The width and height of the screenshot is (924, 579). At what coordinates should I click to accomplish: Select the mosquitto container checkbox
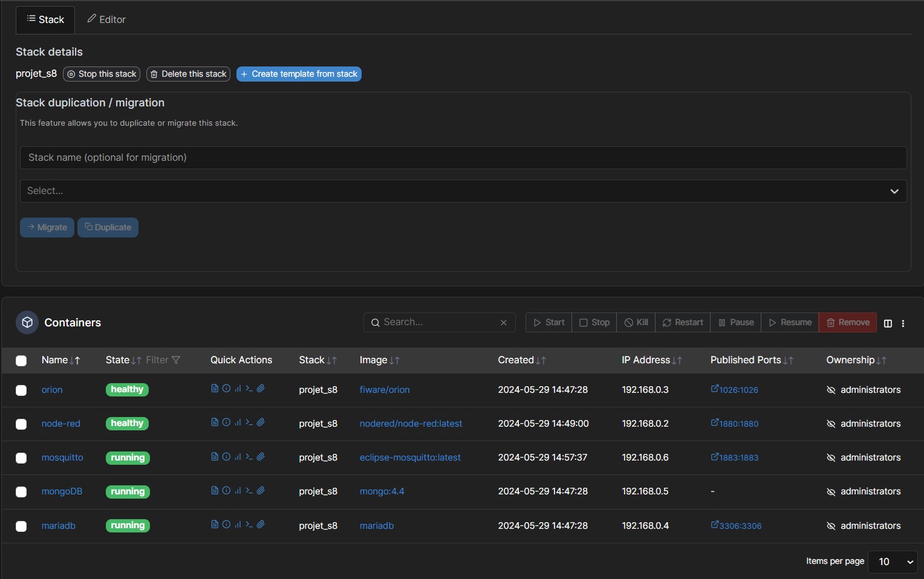pos(21,458)
